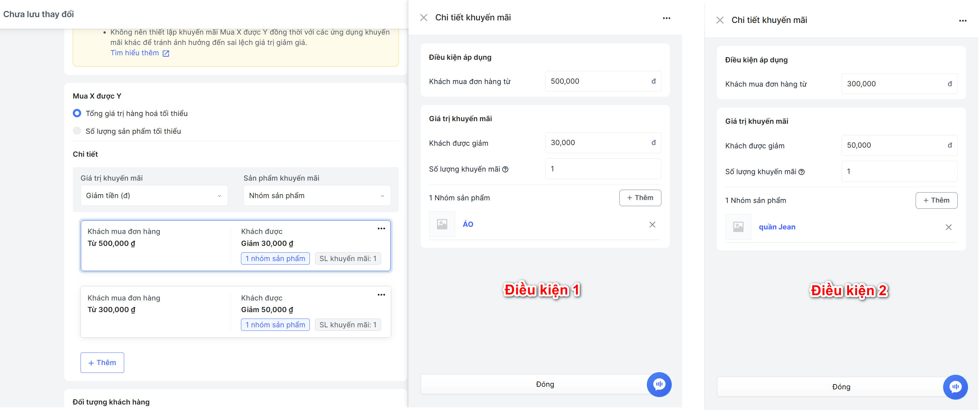
Task: Click + Thêm next to quần Jean group
Action: click(936, 200)
